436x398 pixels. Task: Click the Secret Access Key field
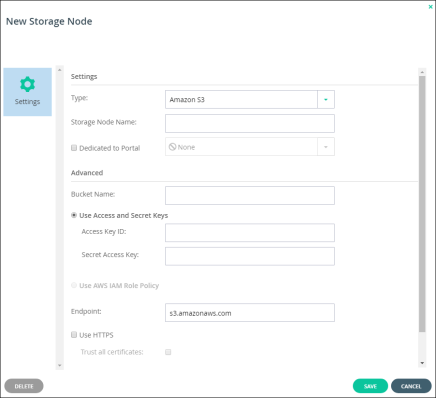click(250, 256)
